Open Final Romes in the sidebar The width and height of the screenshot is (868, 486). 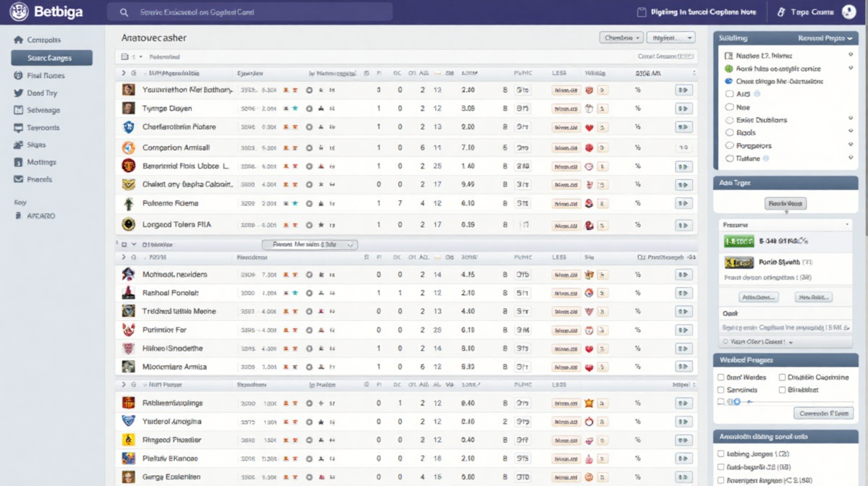(x=46, y=75)
